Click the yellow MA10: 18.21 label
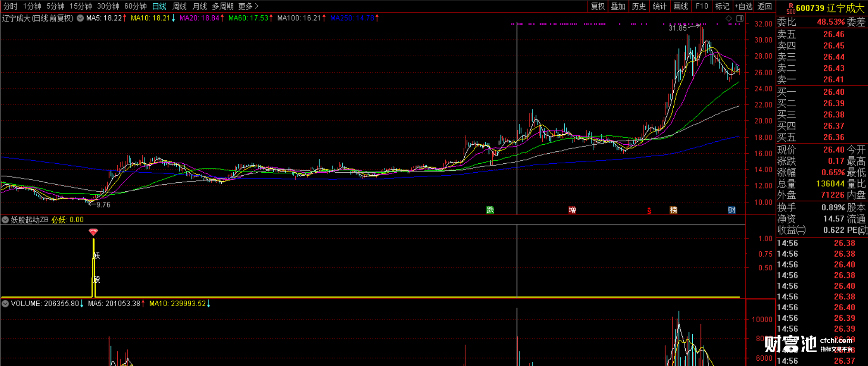The width and height of the screenshot is (868, 366). (153, 18)
